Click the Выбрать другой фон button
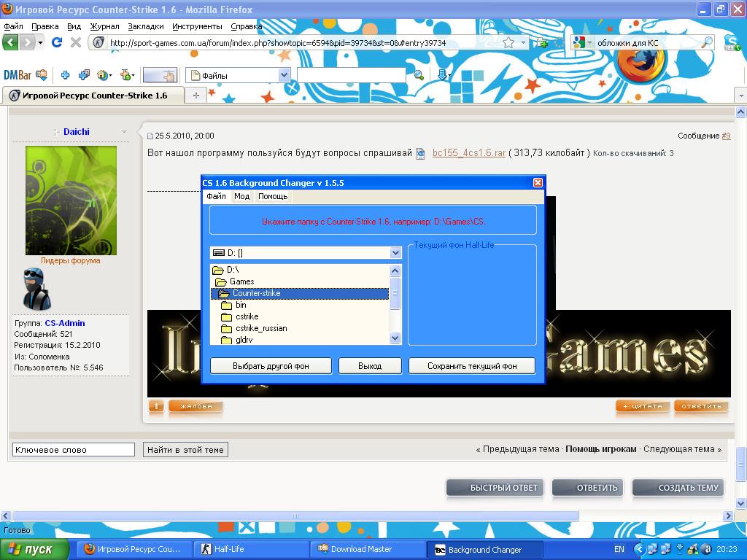Screen dimensions: 747x560 click(x=271, y=366)
